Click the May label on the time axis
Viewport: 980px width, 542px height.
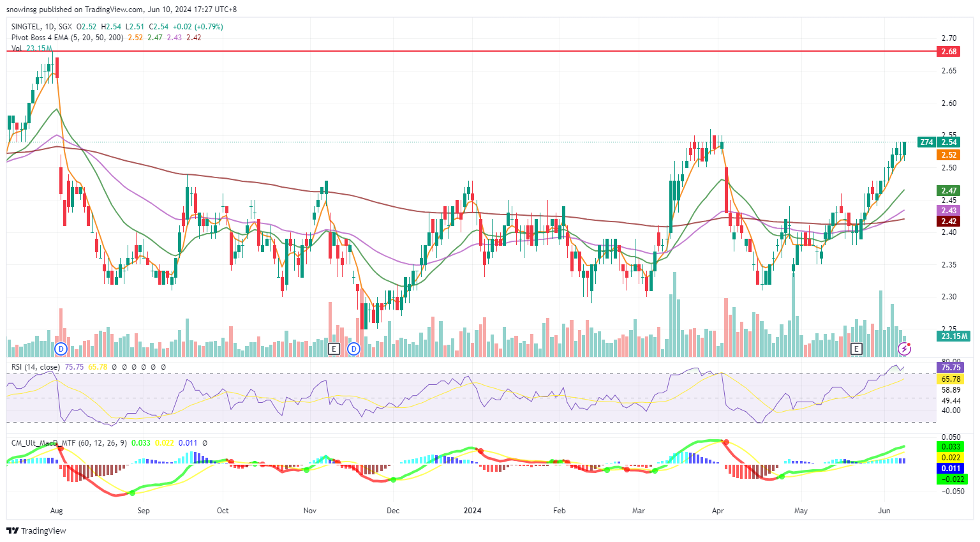801,511
